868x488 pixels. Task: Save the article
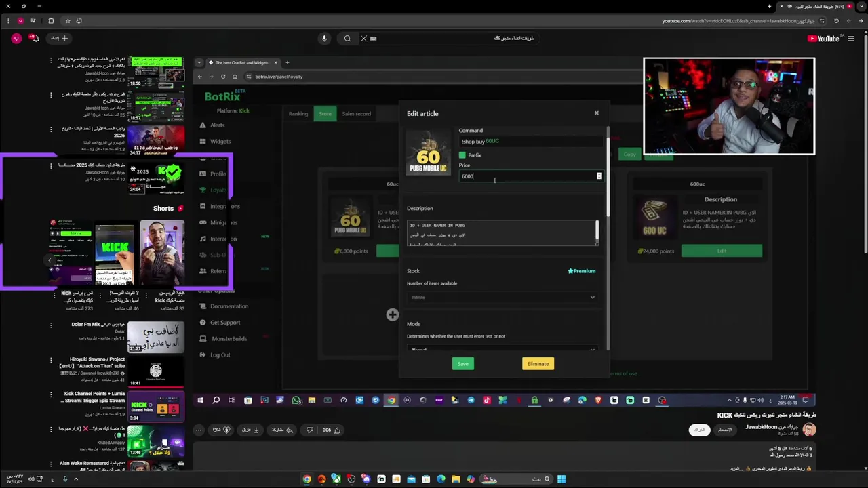coord(462,364)
